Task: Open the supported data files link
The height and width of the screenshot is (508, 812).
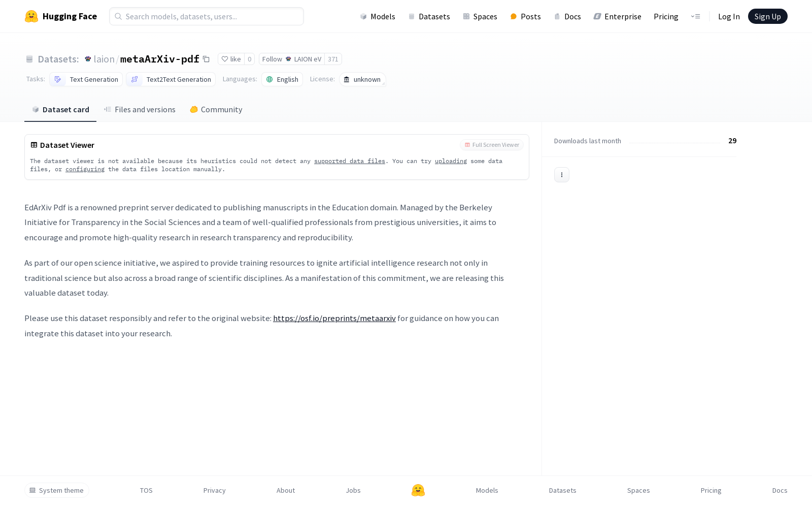Action: pyautogui.click(x=350, y=161)
